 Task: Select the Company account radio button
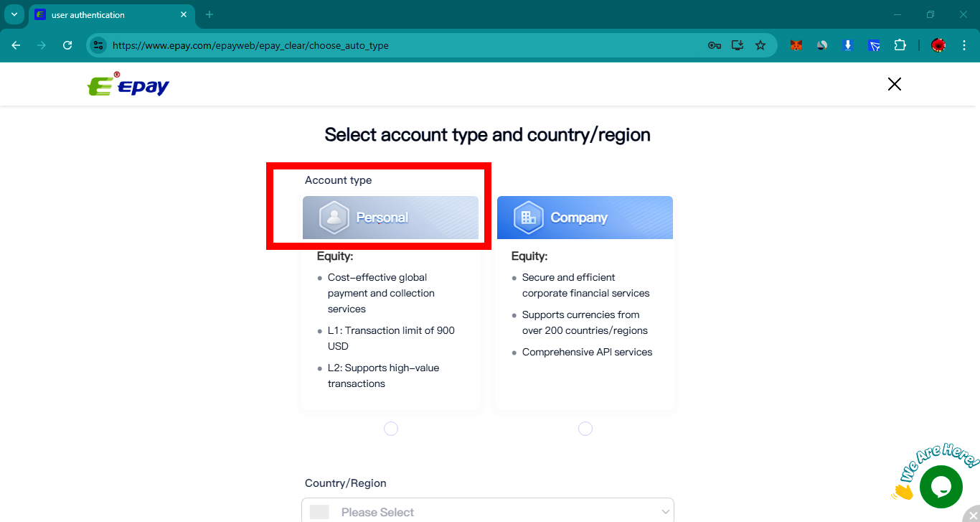[x=585, y=429]
